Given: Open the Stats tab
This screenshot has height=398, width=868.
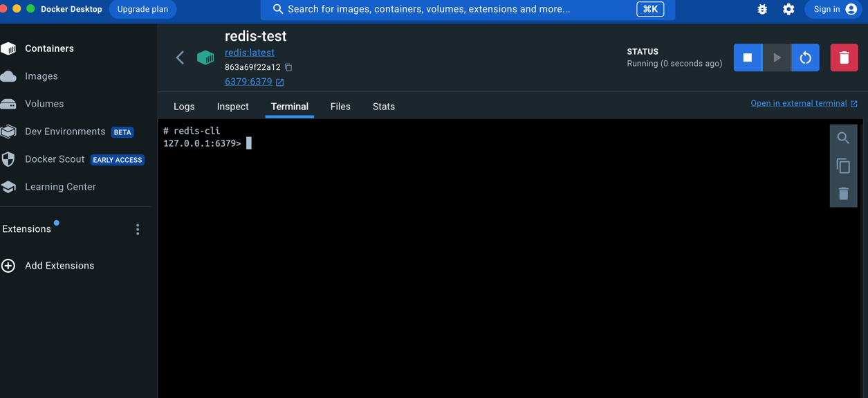Looking at the screenshot, I should 384,107.
